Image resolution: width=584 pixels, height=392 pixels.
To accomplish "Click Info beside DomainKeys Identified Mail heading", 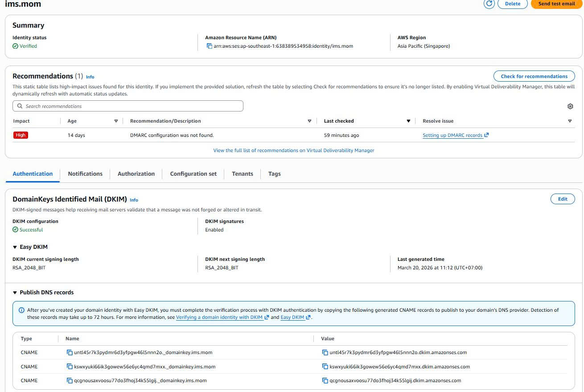I will click(134, 200).
